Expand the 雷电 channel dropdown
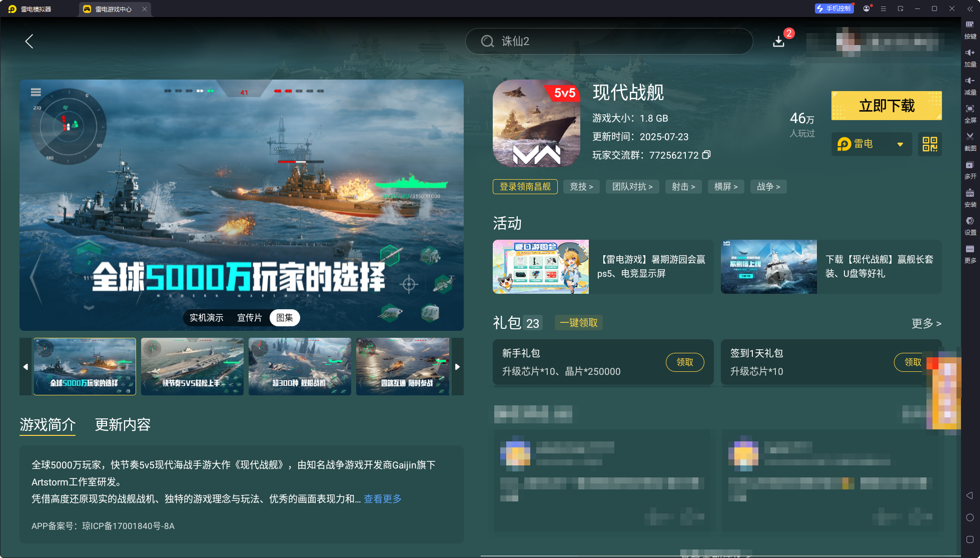The height and width of the screenshot is (558, 980). click(x=871, y=144)
